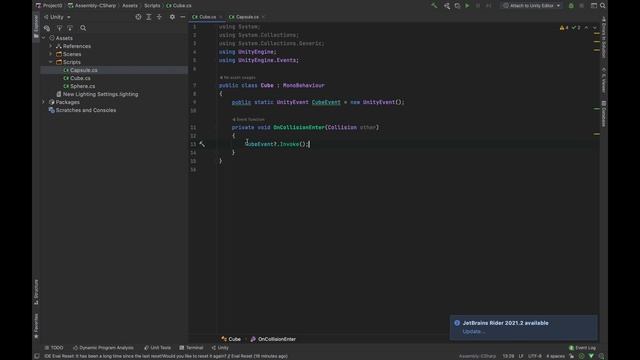Expand the Scenes folder

[x=51, y=54]
